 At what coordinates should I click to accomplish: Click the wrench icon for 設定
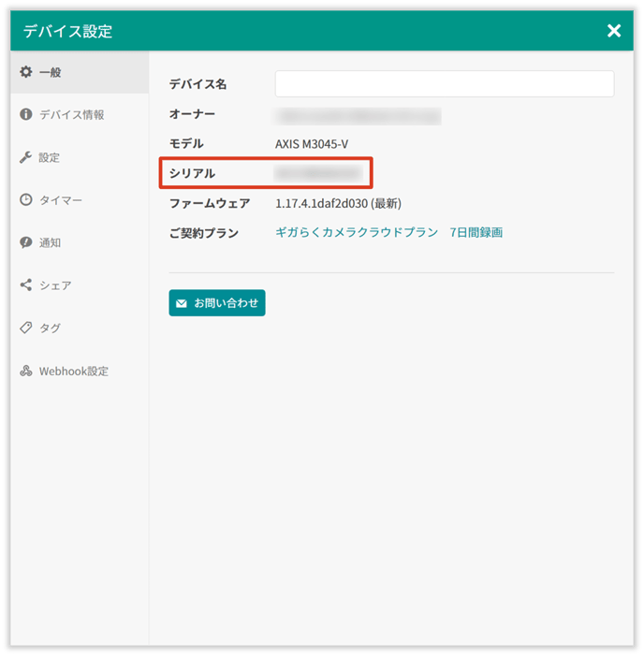coord(26,157)
